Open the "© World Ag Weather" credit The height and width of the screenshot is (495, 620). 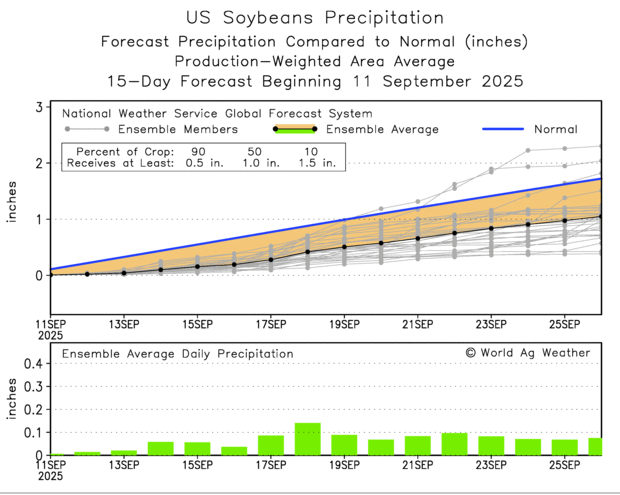pyautogui.click(x=527, y=352)
